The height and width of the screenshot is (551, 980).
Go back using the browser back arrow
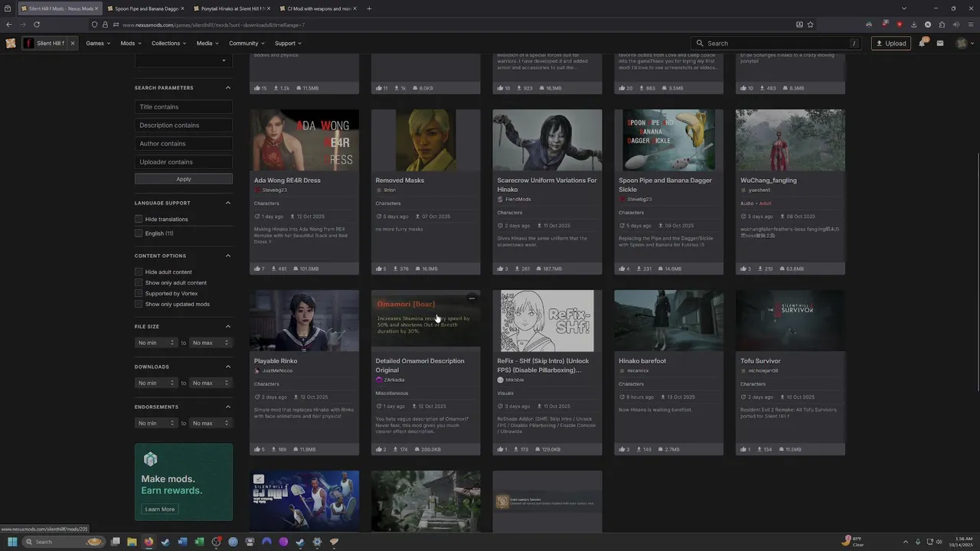(9, 24)
